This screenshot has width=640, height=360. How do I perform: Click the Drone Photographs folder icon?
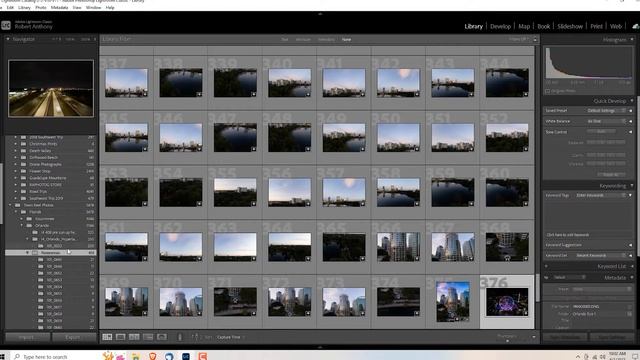24,164
